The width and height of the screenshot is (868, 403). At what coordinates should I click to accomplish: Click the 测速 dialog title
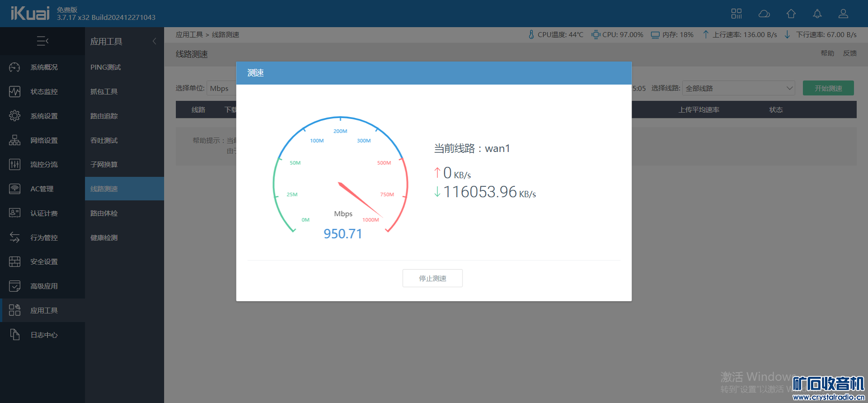tap(255, 73)
